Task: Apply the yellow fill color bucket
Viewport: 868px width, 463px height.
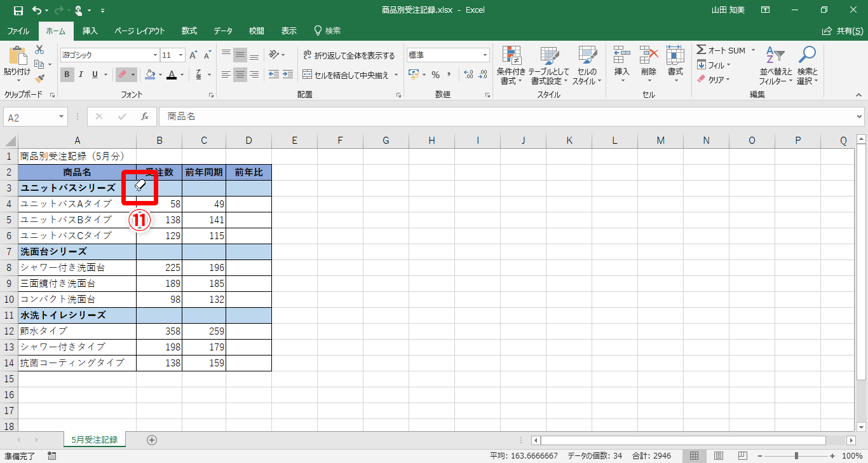Action: click(x=149, y=74)
